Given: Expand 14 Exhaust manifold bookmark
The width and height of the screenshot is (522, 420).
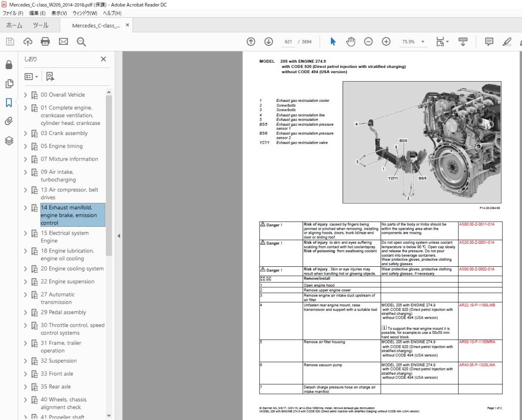Looking at the screenshot, I should coord(25,208).
